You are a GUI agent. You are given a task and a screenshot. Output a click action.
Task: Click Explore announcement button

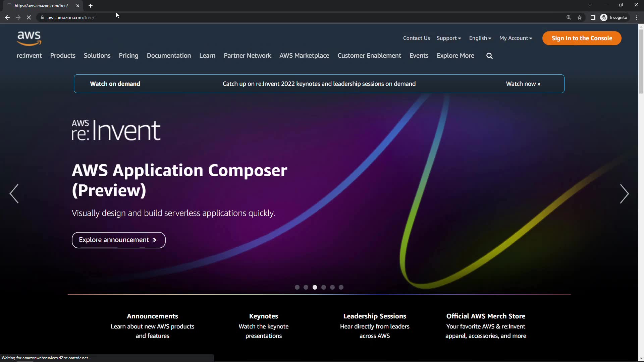tap(118, 240)
